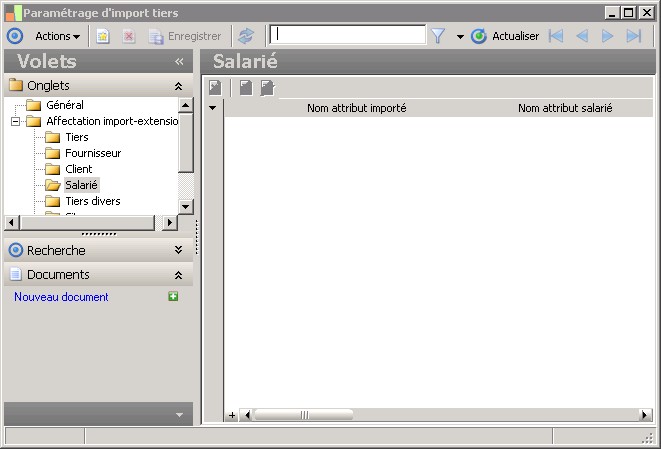The image size is (661, 449).
Task: Click the Enregistrer save button
Action: pos(185,37)
